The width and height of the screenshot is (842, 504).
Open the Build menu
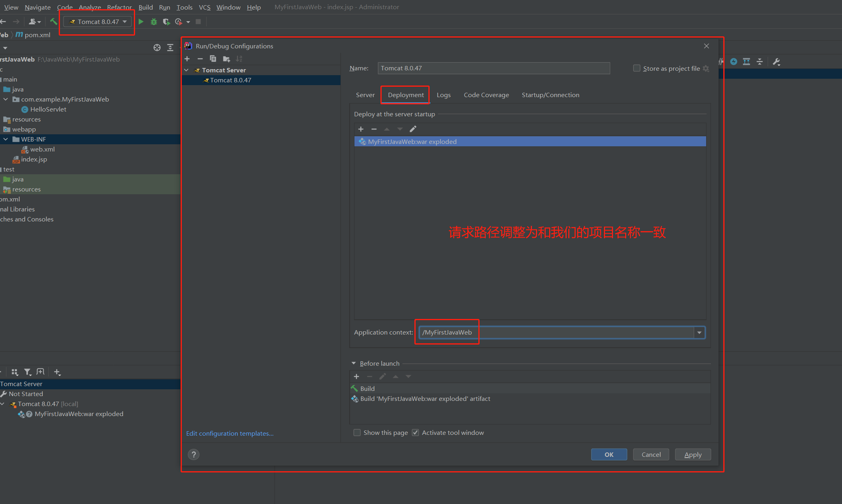pyautogui.click(x=145, y=7)
